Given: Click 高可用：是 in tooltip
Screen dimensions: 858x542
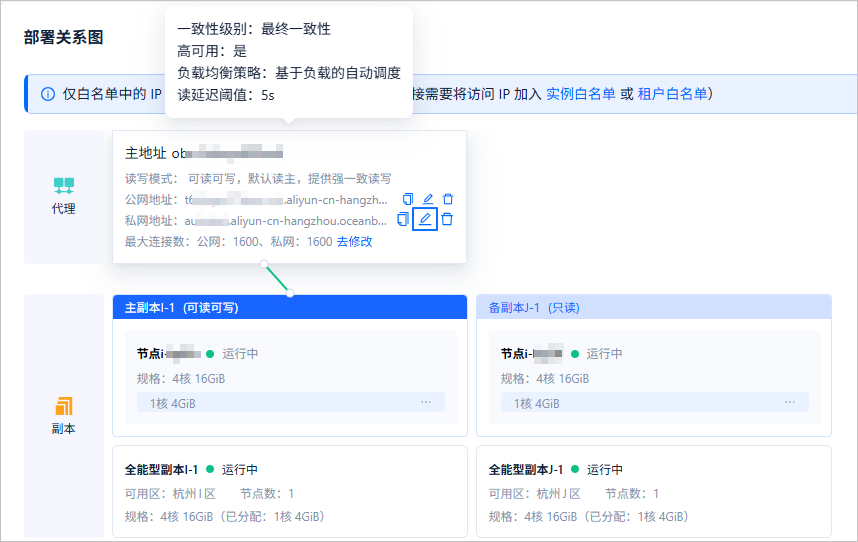Looking at the screenshot, I should (x=212, y=51).
